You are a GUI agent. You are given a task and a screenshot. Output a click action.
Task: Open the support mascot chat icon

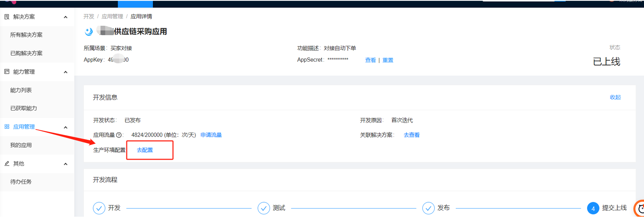click(640, 209)
